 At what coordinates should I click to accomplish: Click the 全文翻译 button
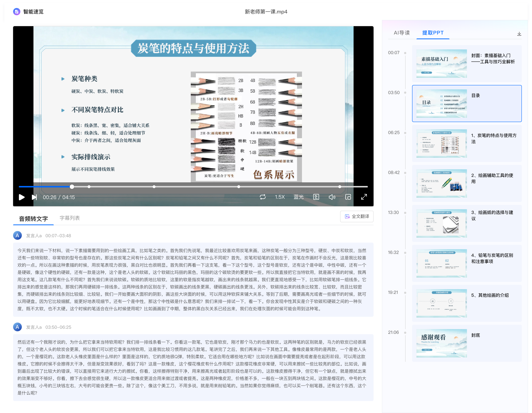point(357,216)
